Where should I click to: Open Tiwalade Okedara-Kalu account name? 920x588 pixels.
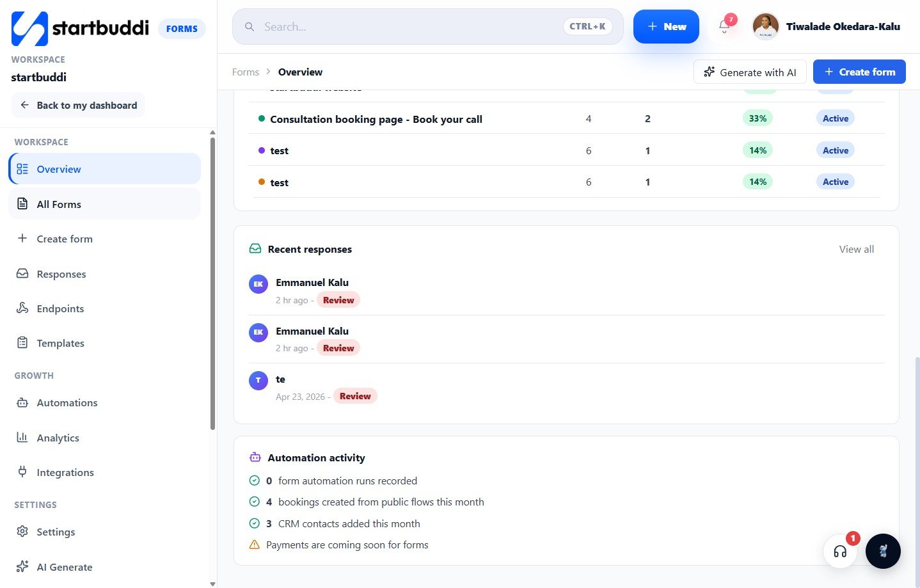(x=843, y=26)
